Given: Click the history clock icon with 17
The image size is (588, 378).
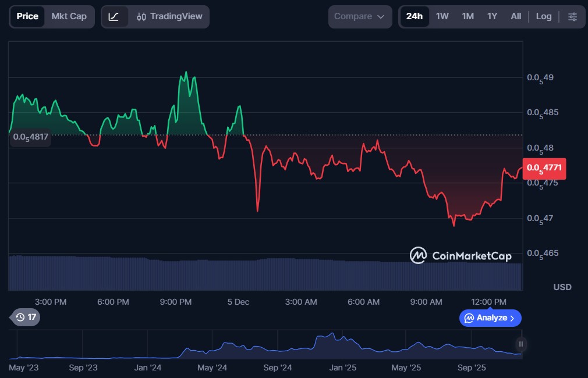Looking at the screenshot, I should [x=26, y=318].
